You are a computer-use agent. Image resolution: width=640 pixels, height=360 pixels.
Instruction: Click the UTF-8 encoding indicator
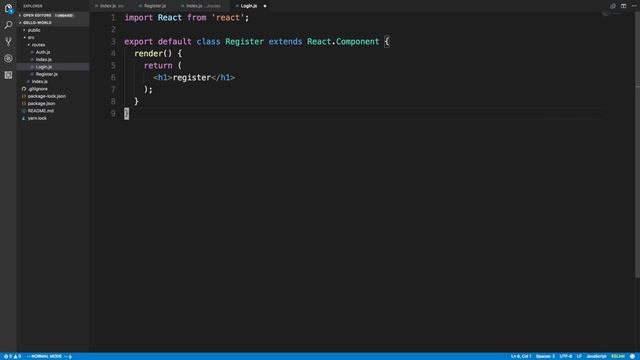click(x=566, y=356)
